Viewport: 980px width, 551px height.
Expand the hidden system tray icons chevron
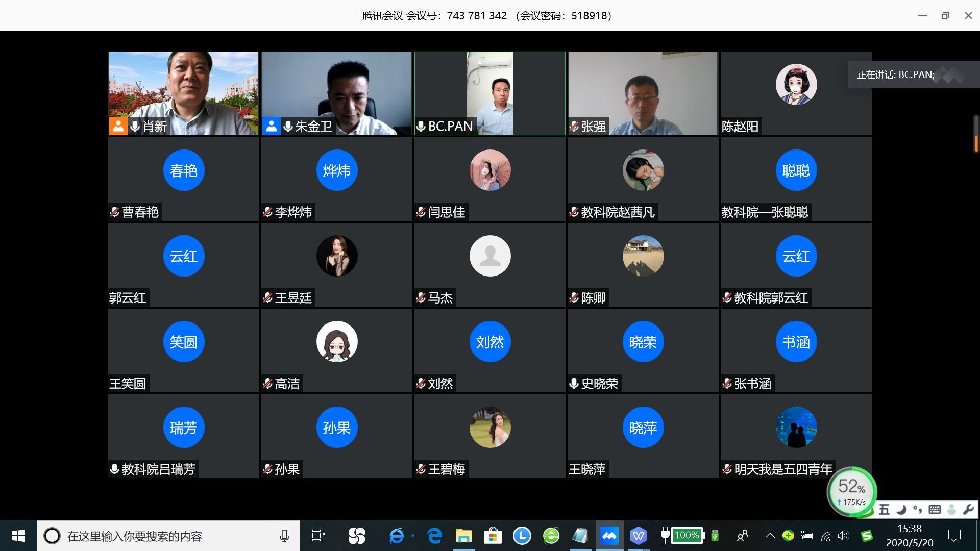[x=770, y=536]
